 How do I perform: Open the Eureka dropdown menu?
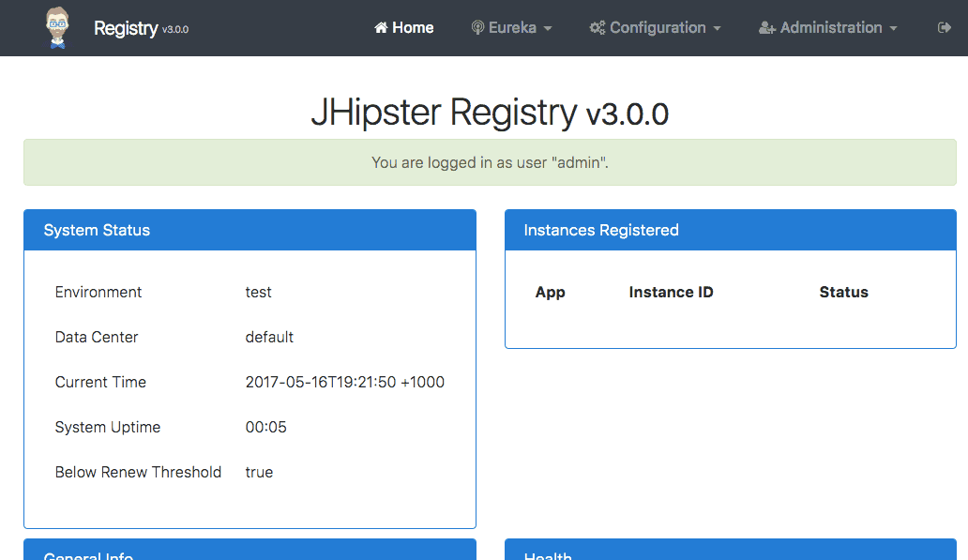(x=512, y=28)
